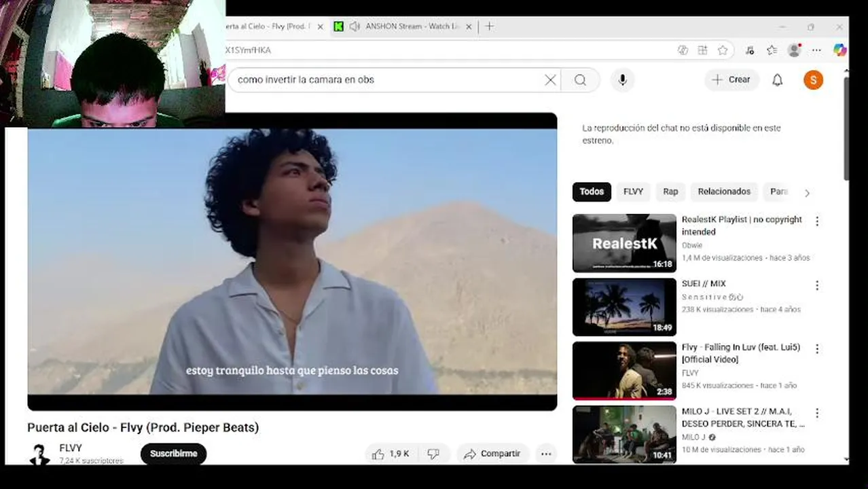Open the FLVY channel avatar
The image size is (868, 489).
pyautogui.click(x=39, y=454)
